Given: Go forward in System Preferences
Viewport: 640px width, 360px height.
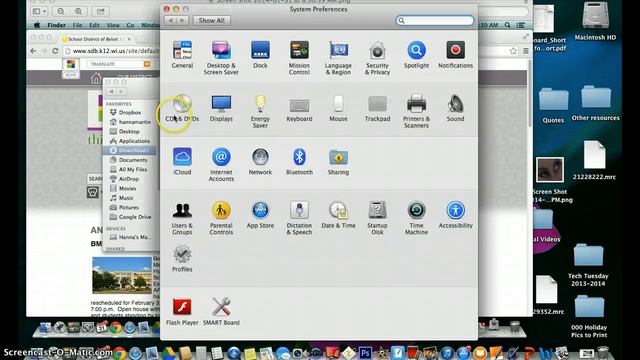Looking at the screenshot, I should pos(182,20).
